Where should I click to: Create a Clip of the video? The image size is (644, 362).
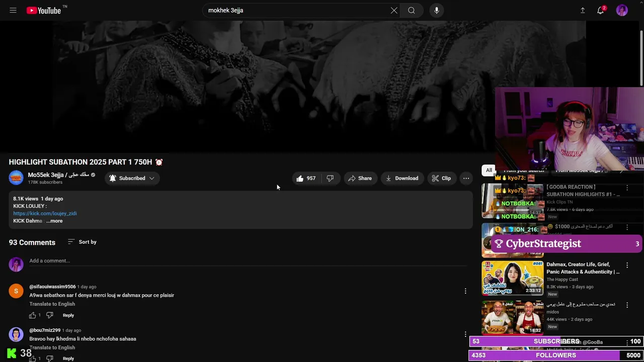pyautogui.click(x=441, y=178)
